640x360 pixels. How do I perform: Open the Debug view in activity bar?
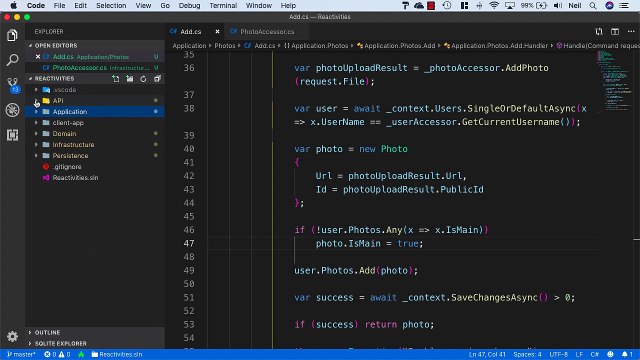(x=12, y=110)
